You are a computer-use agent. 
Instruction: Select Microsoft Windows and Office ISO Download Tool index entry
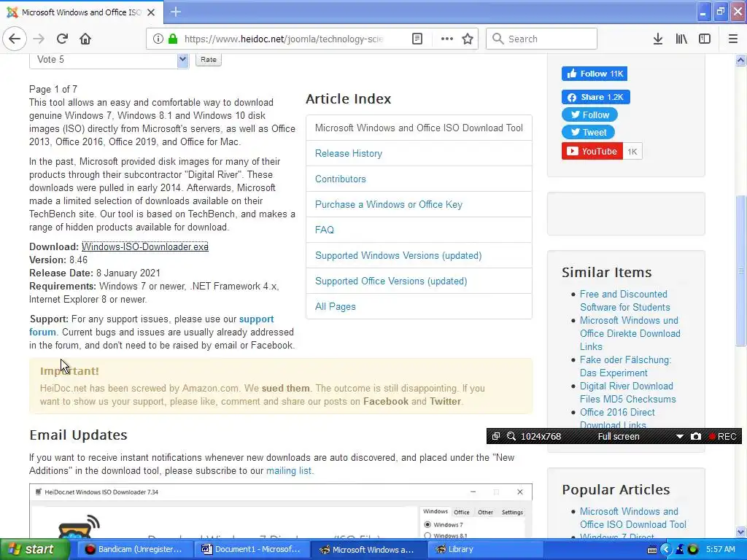(x=419, y=128)
